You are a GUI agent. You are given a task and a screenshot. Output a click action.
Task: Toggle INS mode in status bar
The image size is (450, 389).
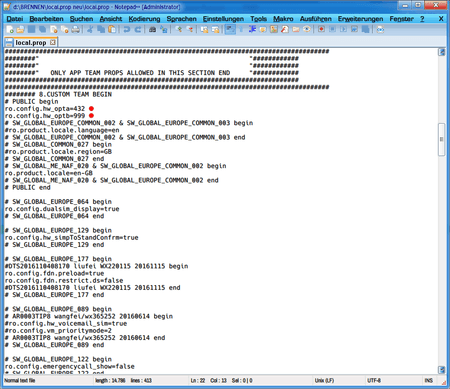point(429,380)
